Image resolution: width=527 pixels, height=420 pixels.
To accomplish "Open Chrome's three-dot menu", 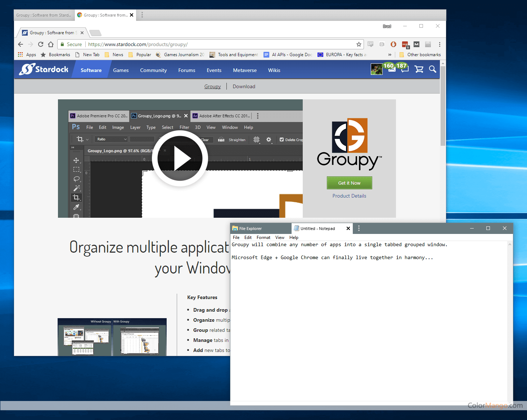I will point(440,44).
